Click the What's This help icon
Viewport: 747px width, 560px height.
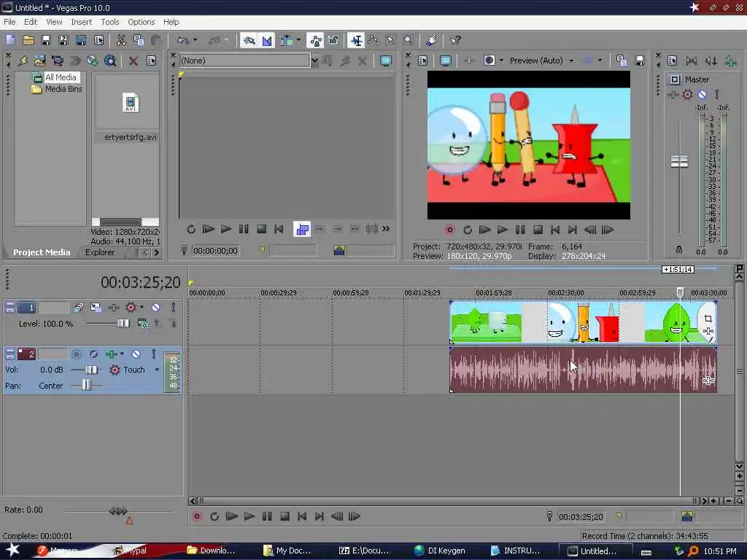point(455,41)
